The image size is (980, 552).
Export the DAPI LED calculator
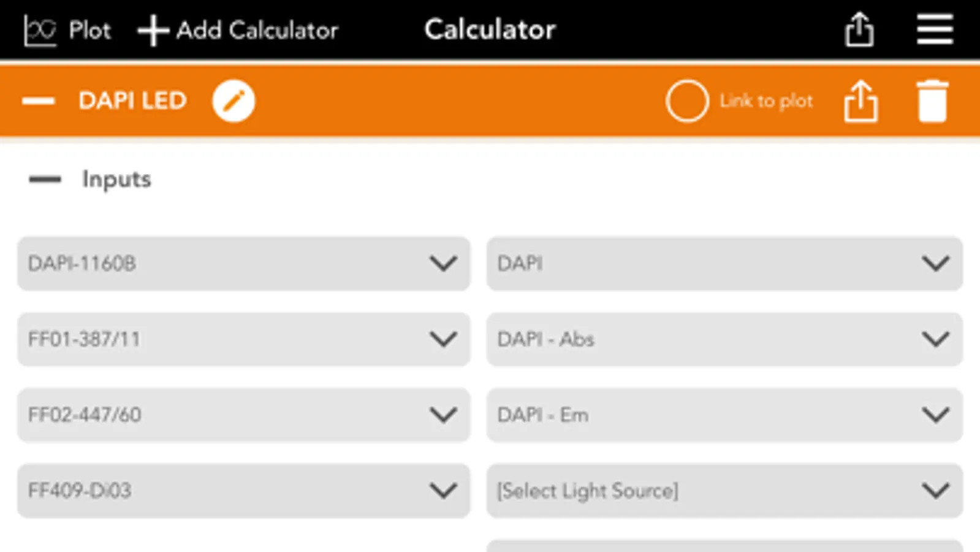(x=860, y=101)
